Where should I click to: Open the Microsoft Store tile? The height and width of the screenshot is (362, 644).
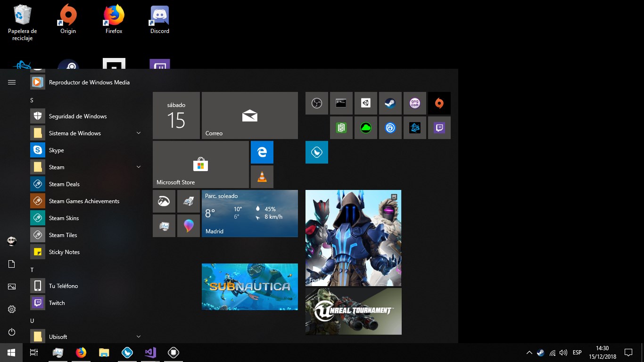click(x=201, y=165)
